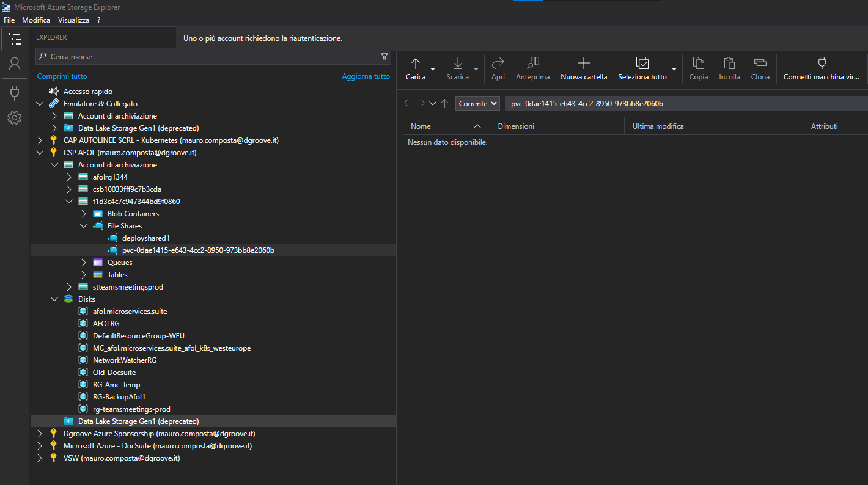Select rg-teamsmeetings-prod disk group

pos(131,409)
